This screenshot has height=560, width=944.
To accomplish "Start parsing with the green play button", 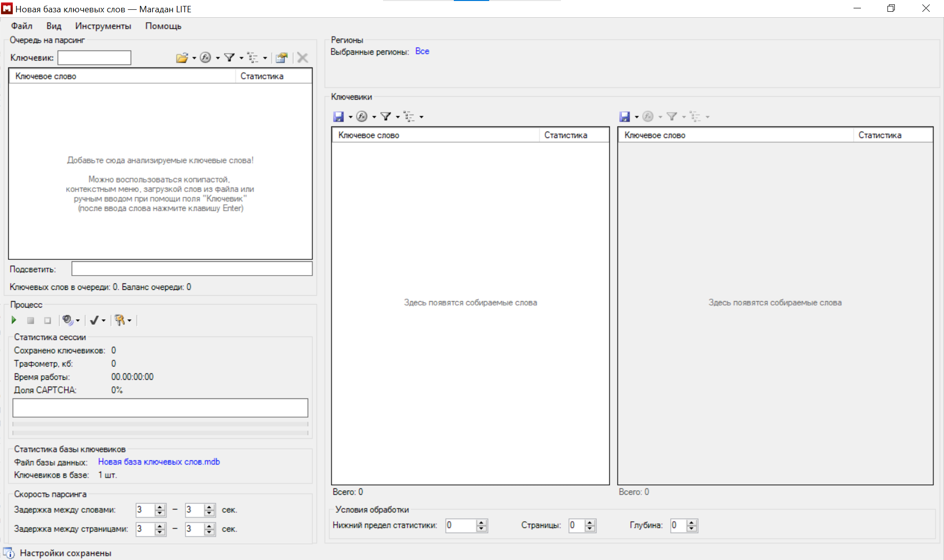I will 14,320.
